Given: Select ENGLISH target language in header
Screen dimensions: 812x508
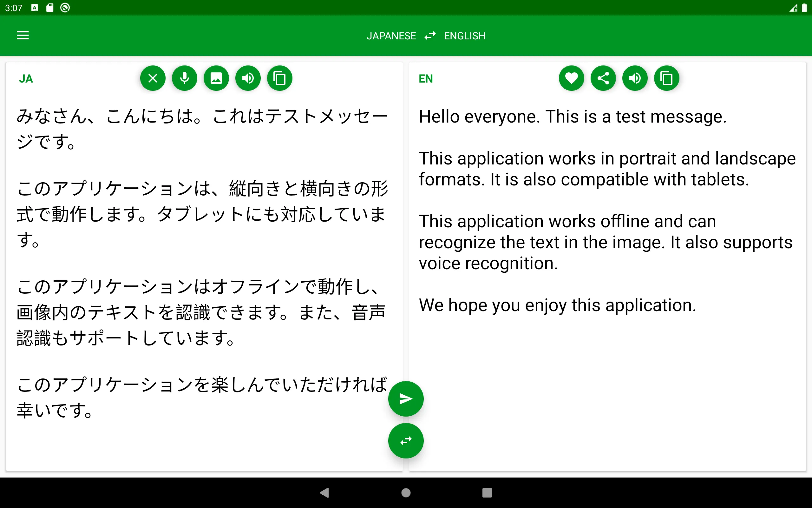Looking at the screenshot, I should (464, 36).
